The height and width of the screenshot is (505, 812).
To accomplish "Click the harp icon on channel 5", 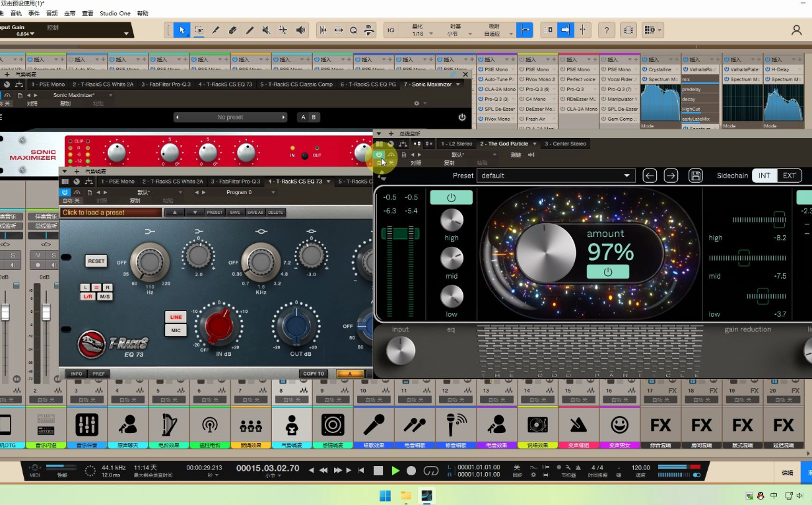I will pyautogui.click(x=169, y=424).
